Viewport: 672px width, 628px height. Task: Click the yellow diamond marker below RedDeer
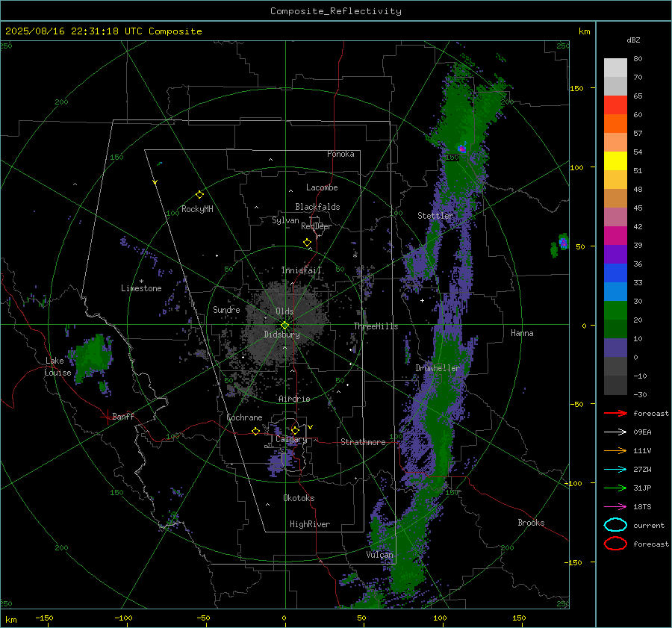307,243
